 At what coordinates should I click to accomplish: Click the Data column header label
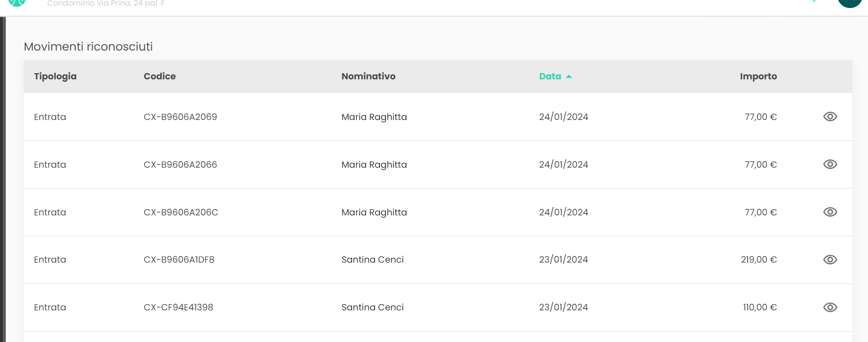pos(550,77)
